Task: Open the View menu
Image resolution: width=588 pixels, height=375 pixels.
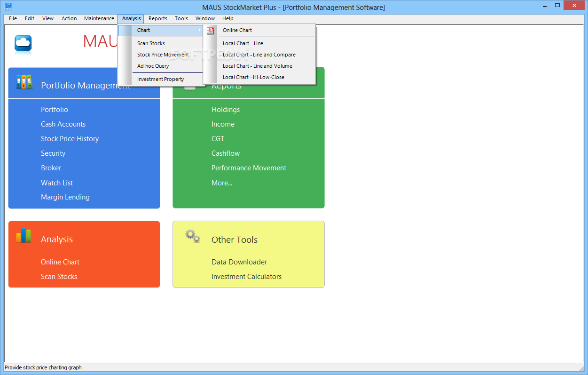Action: pos(48,18)
